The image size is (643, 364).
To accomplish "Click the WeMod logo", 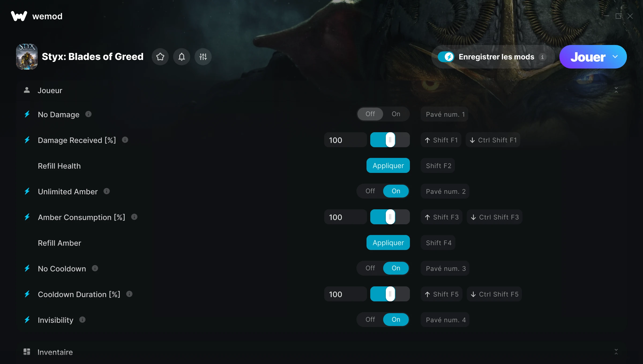I will 19,16.
